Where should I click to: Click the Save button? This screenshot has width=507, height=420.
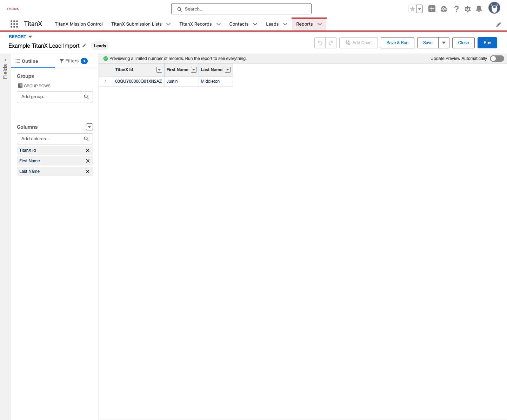coord(428,43)
